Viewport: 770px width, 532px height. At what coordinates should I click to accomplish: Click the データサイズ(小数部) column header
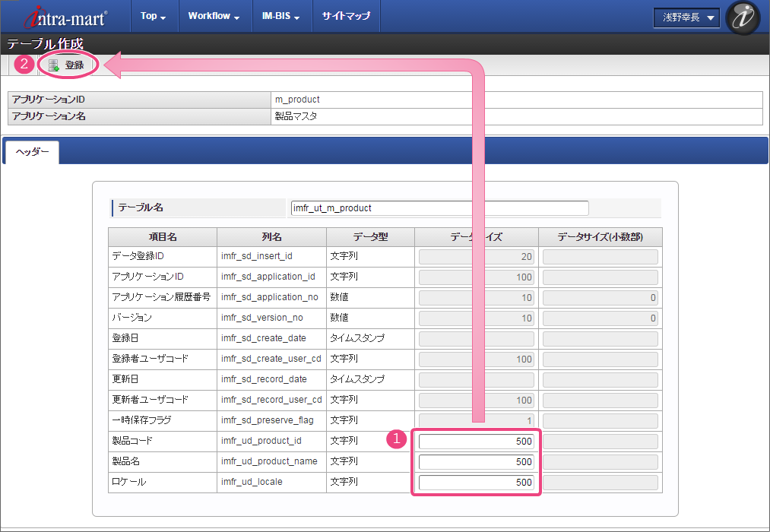tap(600, 237)
